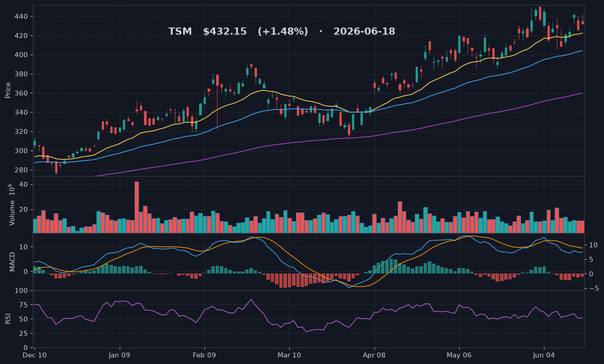The height and width of the screenshot is (364, 604).
Task: Click the 280 tick on the Price axis
Action: pyautogui.click(x=22, y=170)
